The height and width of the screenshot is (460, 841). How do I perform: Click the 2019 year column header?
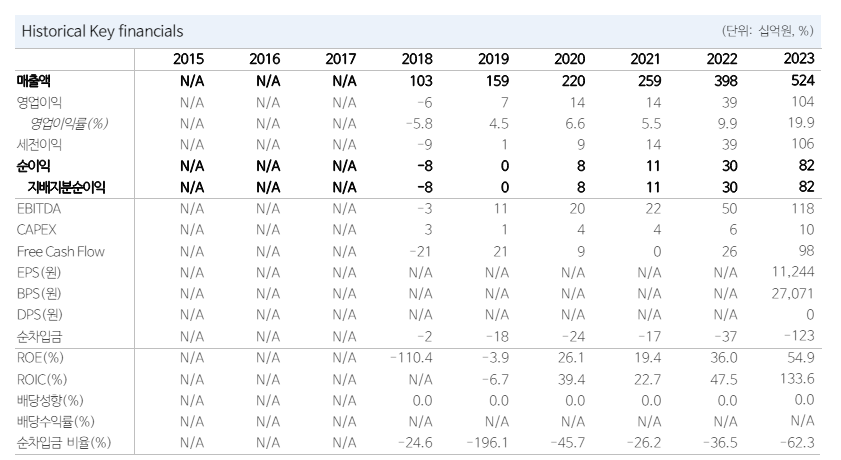pyautogui.click(x=494, y=59)
